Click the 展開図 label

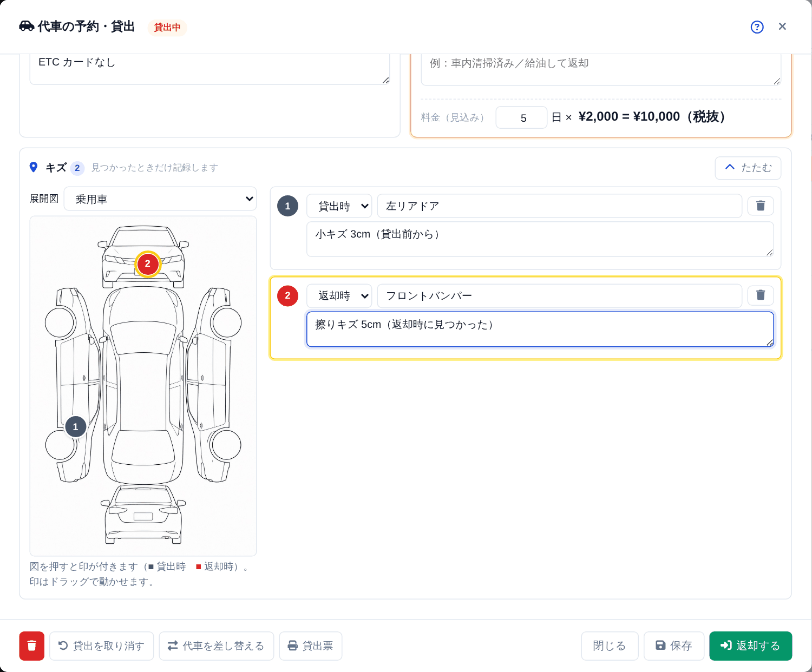click(x=44, y=199)
